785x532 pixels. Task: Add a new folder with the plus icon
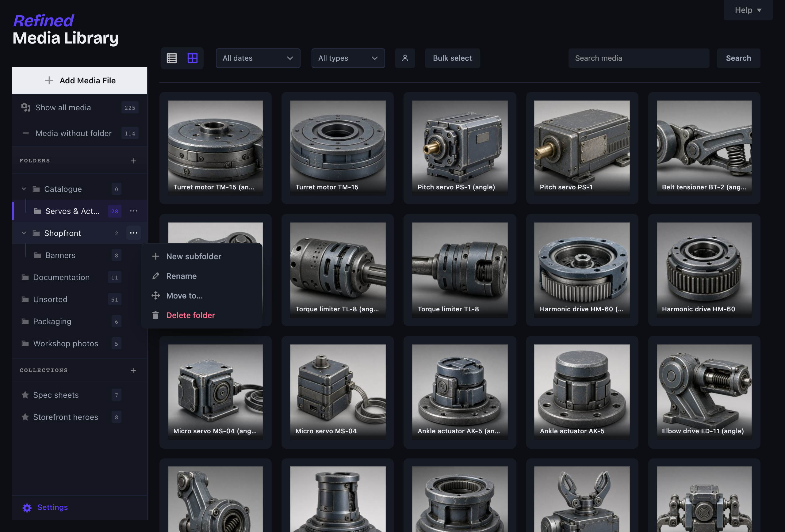click(x=133, y=161)
